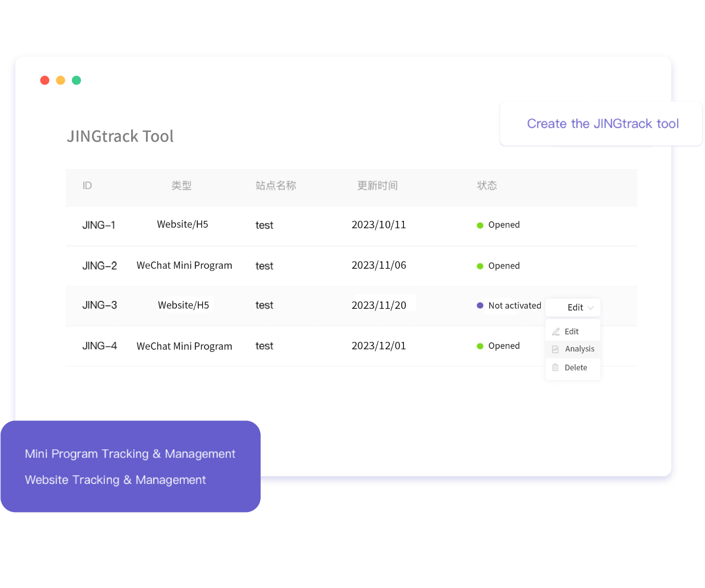
Task: Click the trash icon beside Delete
Action: (555, 368)
